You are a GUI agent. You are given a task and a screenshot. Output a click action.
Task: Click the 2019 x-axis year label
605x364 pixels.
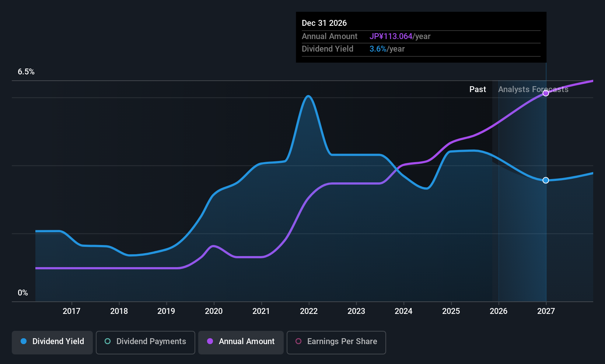[x=166, y=311]
